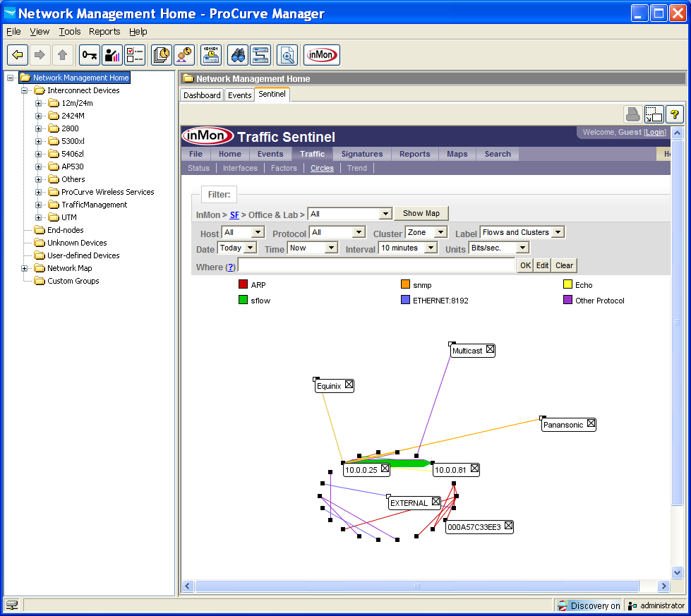691x616 pixels.
Task: Click the orange snmp legend swatch
Action: coord(405,284)
